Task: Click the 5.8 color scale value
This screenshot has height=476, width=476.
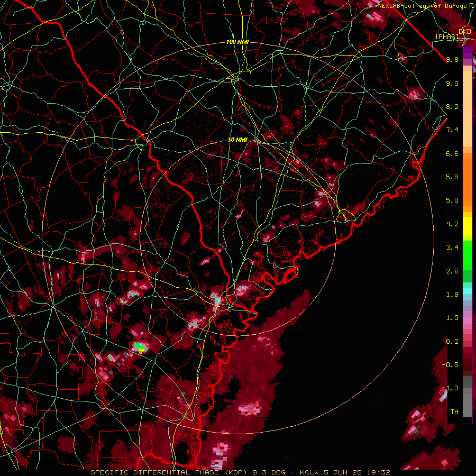Action: (452, 177)
